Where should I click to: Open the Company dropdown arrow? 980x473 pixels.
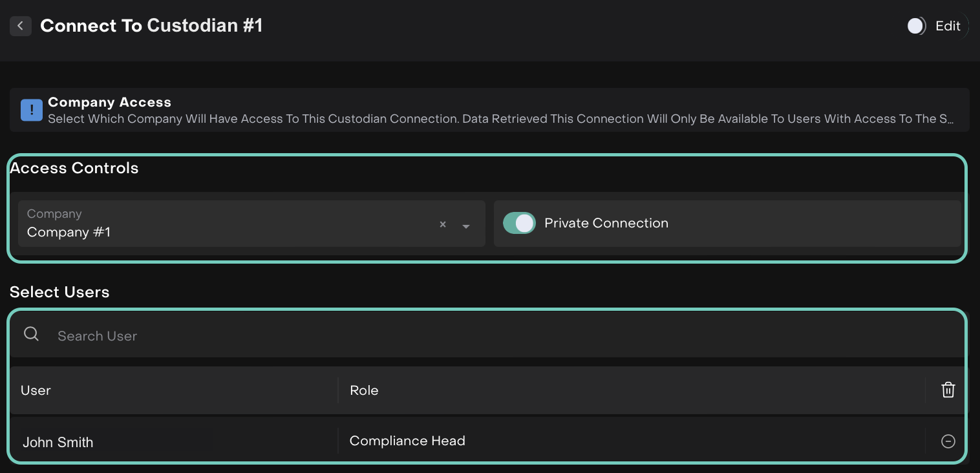[x=466, y=226]
